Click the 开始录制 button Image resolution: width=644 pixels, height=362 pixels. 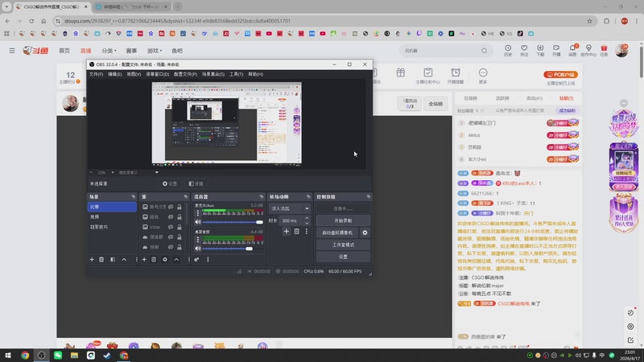343,220
